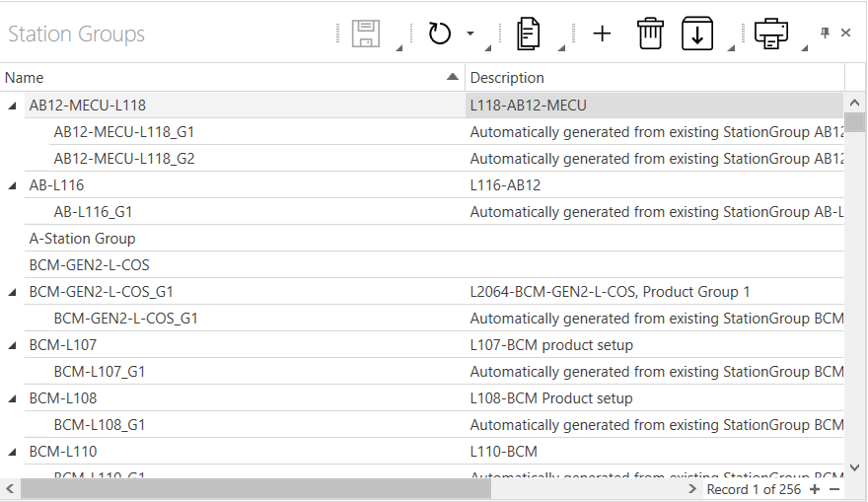Select the BCM-L110 row
The width and height of the screenshot is (868, 502).
(434, 451)
